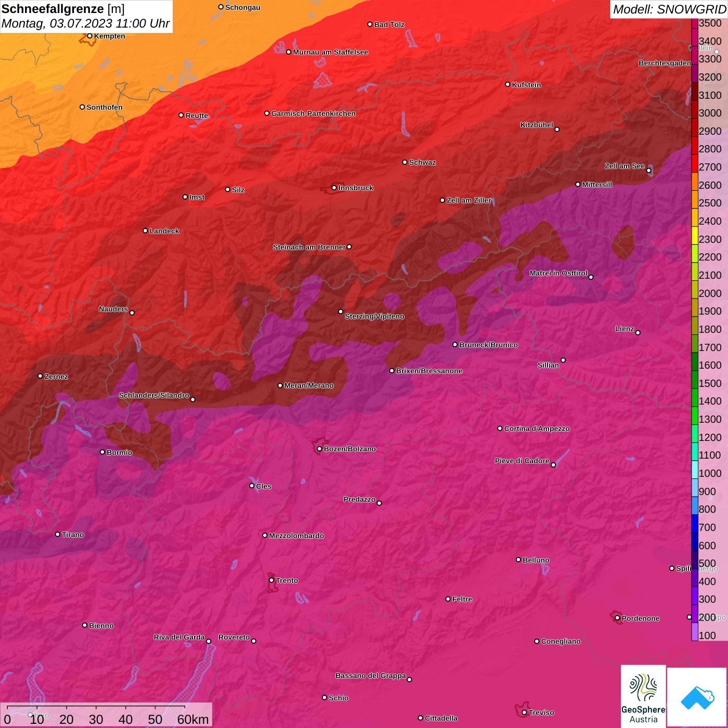Select the 700 blue legend swatch
This screenshot has width=728, height=728.
click(x=695, y=524)
